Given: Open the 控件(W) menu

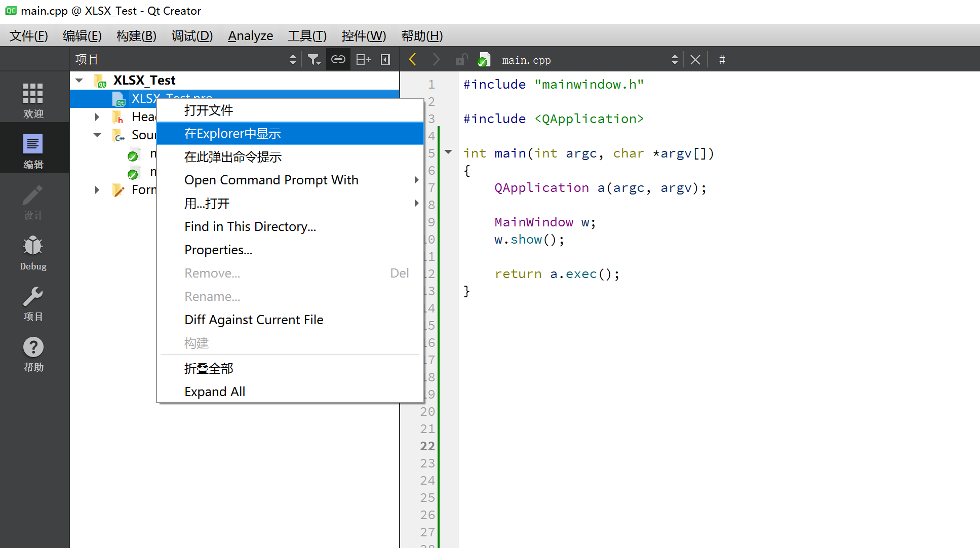Looking at the screenshot, I should [x=364, y=36].
